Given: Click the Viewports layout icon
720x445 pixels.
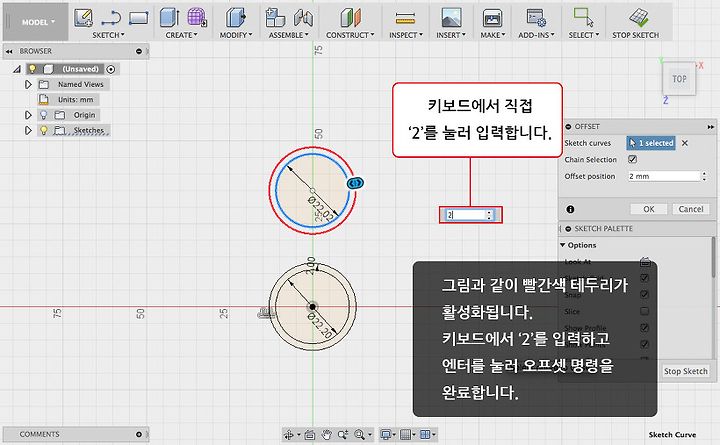Looking at the screenshot, I should (x=425, y=434).
